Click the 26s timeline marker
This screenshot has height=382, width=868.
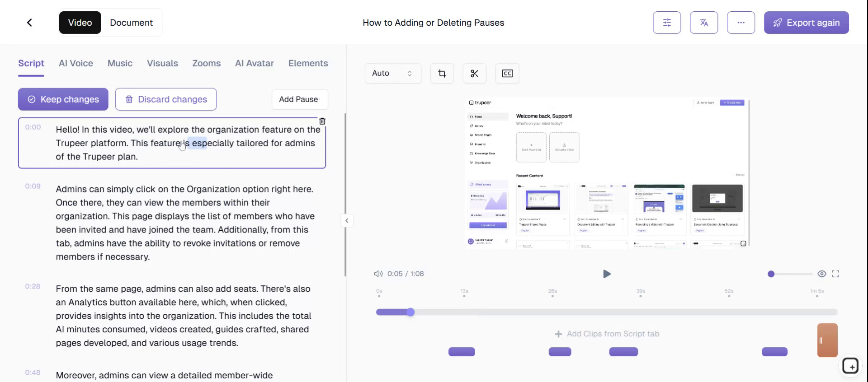point(552,293)
